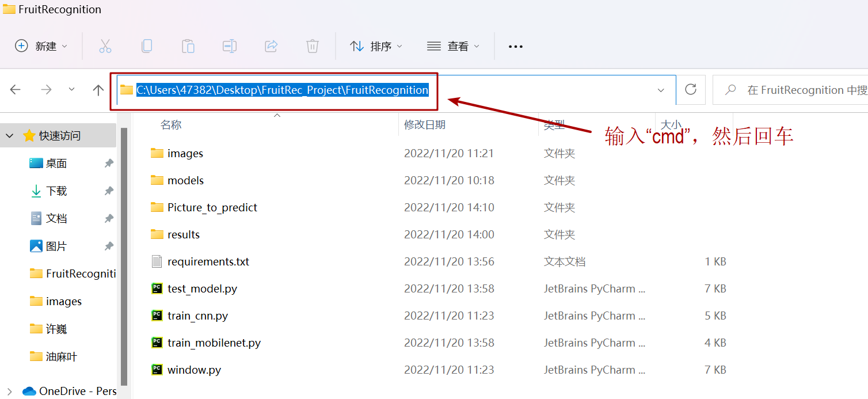
Task: Open recent locations dropdown chevron
Action: click(72, 89)
